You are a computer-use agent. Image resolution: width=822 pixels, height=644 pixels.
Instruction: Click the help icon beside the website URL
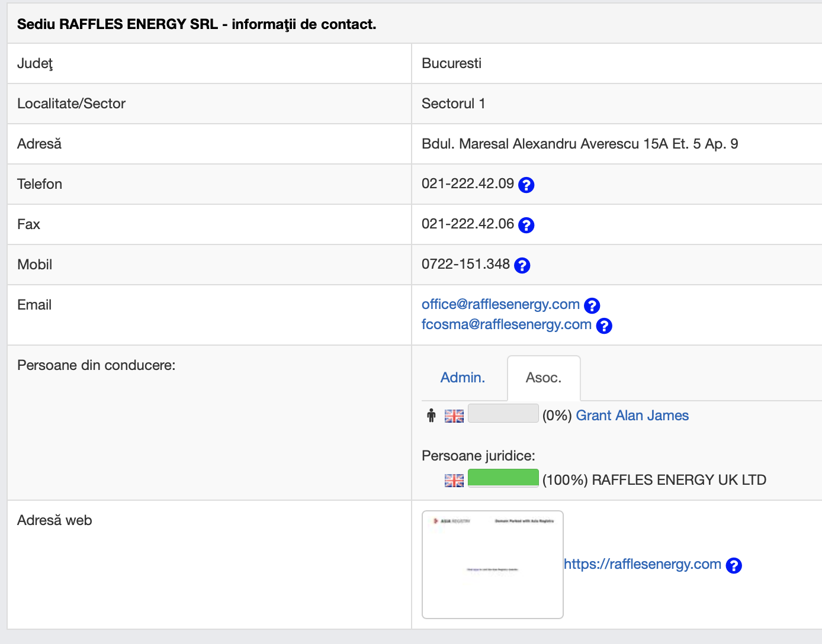click(733, 566)
